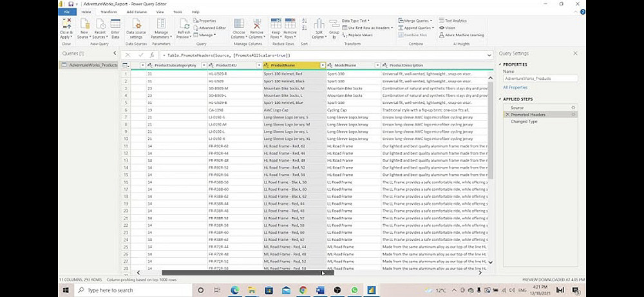The image size is (644, 297).
Task: Open Use First Row as Headers dropdown
Action: (x=367, y=28)
